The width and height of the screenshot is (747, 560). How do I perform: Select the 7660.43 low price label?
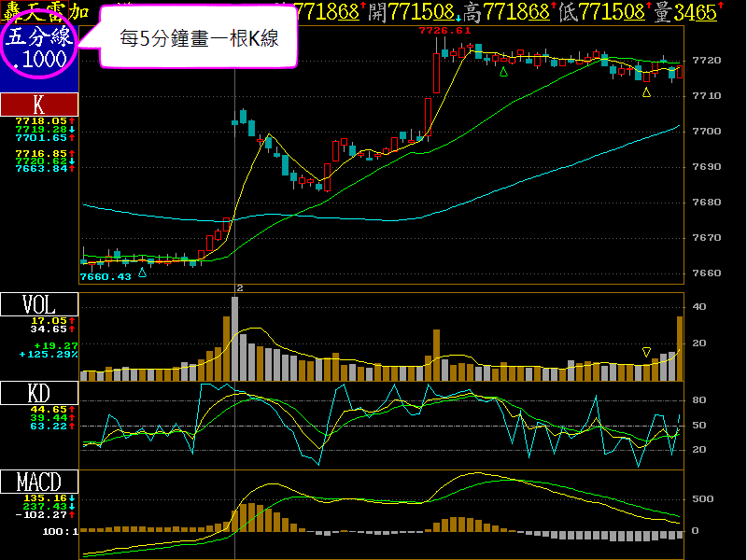(105, 277)
